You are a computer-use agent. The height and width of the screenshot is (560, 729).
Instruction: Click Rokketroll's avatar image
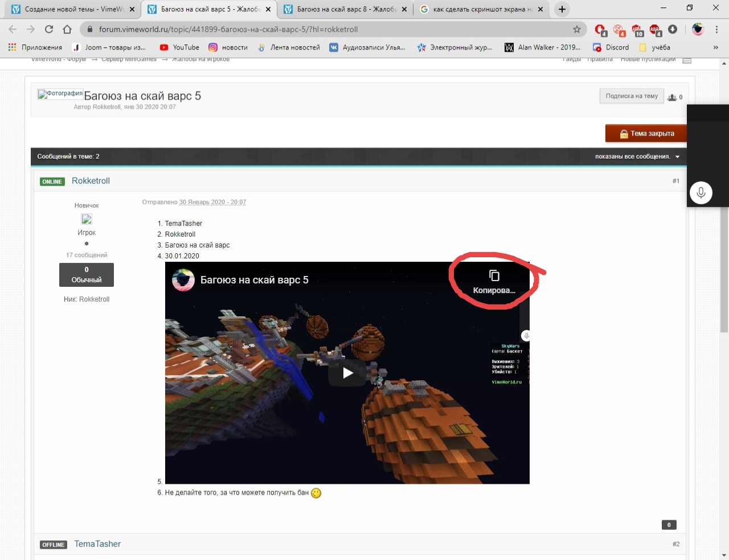click(87, 219)
